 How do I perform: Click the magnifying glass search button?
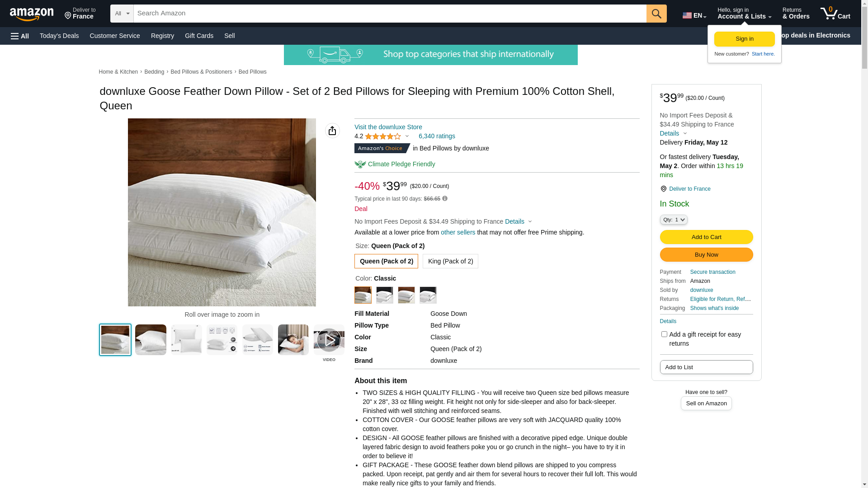pos(656,14)
